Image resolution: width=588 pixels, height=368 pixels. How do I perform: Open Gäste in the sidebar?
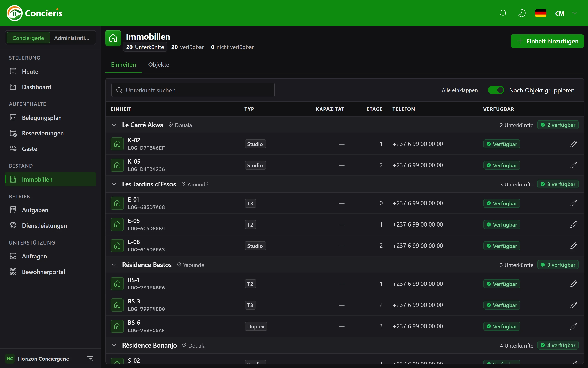click(50, 149)
